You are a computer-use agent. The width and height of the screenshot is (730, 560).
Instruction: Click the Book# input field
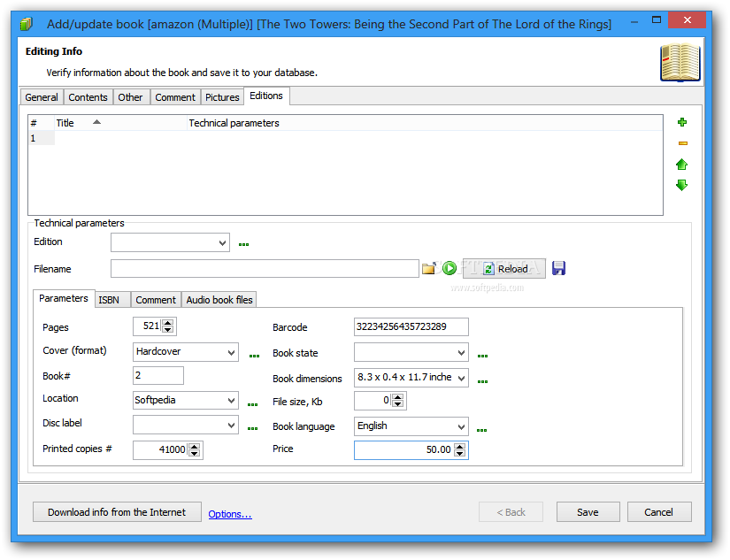click(x=158, y=376)
